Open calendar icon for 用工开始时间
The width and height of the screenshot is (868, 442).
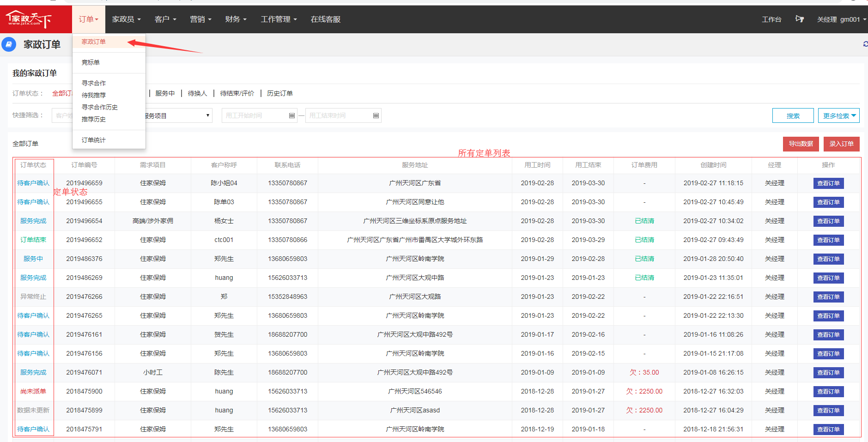tap(292, 115)
